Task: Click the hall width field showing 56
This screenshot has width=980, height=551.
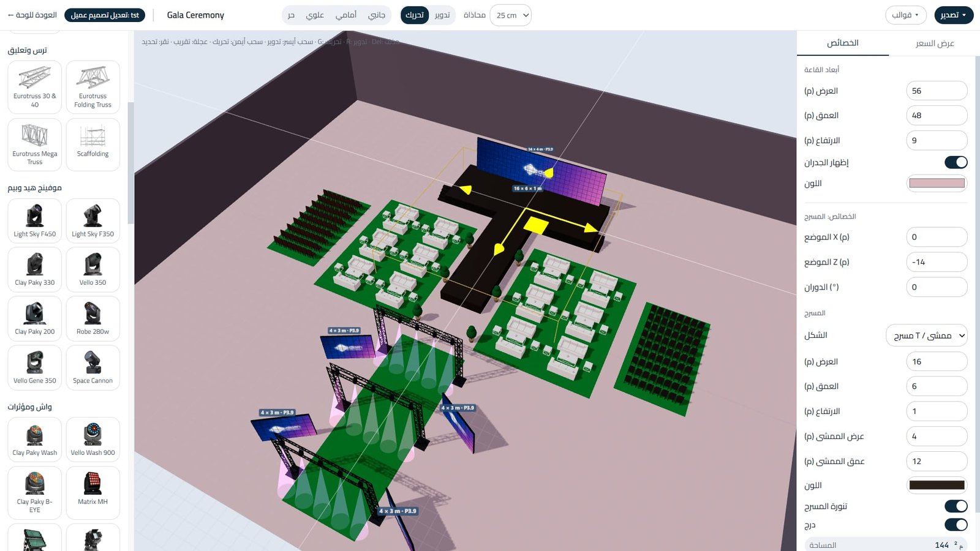Action: [x=937, y=91]
